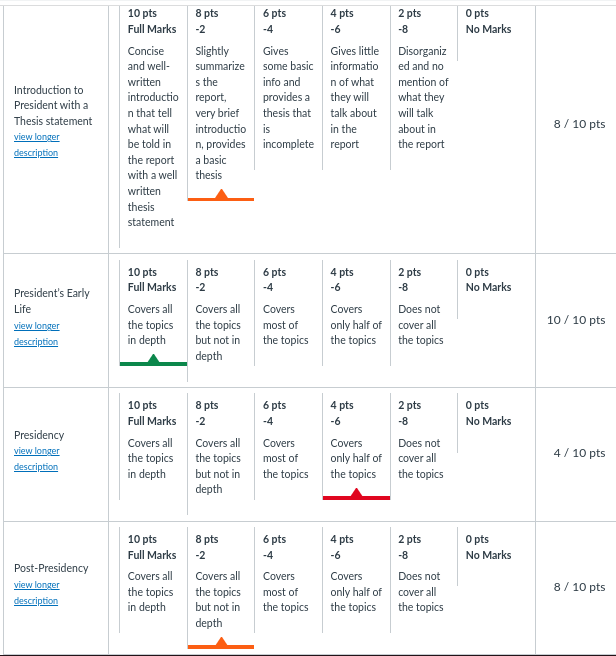Viewport: 616px width, 656px height.
Task: Choose 6 pts 'Covers most' in Presidency row
Action: pyautogui.click(x=288, y=446)
